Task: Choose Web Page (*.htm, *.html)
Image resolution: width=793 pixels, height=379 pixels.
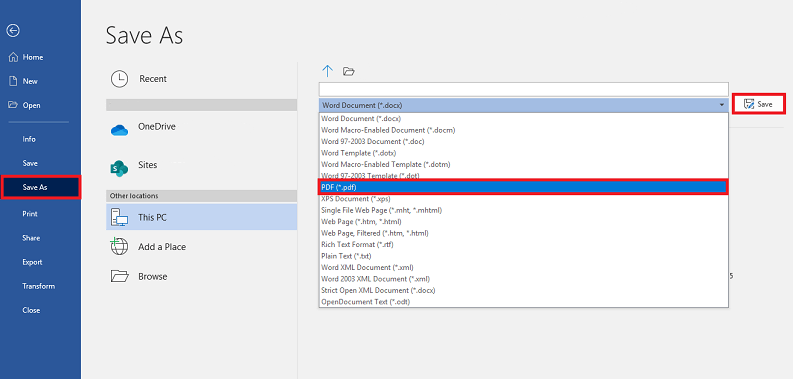Action: [x=523, y=222]
